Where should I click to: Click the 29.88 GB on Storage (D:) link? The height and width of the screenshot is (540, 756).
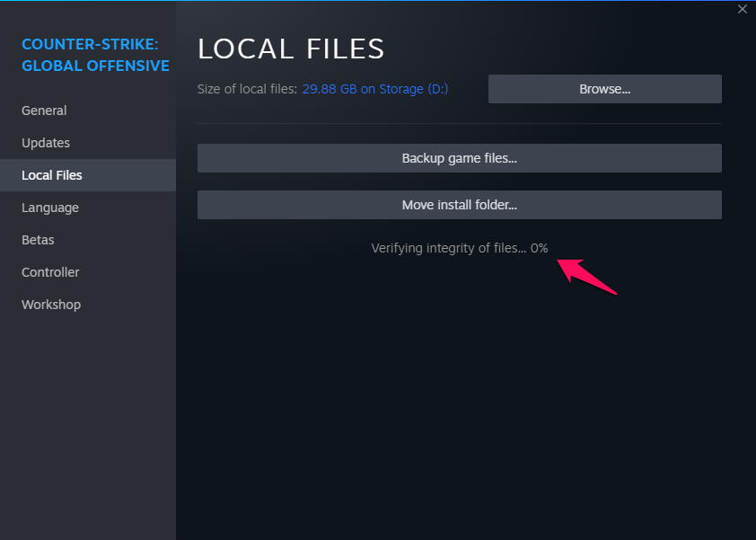tap(375, 89)
